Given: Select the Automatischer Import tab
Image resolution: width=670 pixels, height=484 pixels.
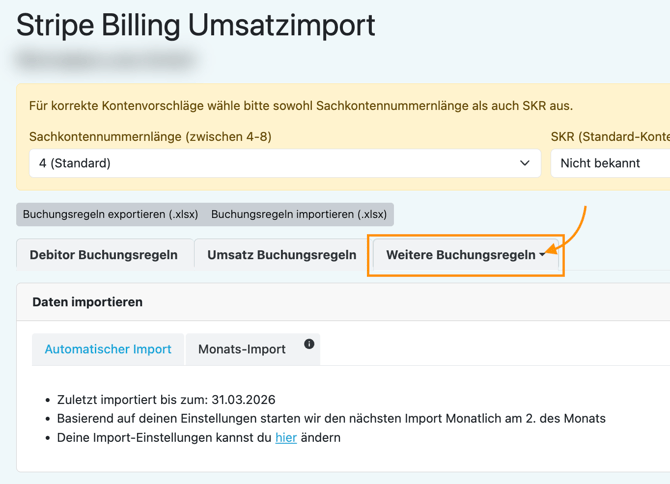Looking at the screenshot, I should coord(108,349).
